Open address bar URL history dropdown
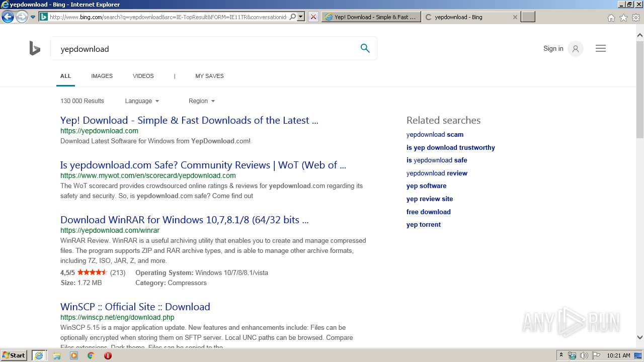This screenshot has height=362, width=644. click(301, 17)
